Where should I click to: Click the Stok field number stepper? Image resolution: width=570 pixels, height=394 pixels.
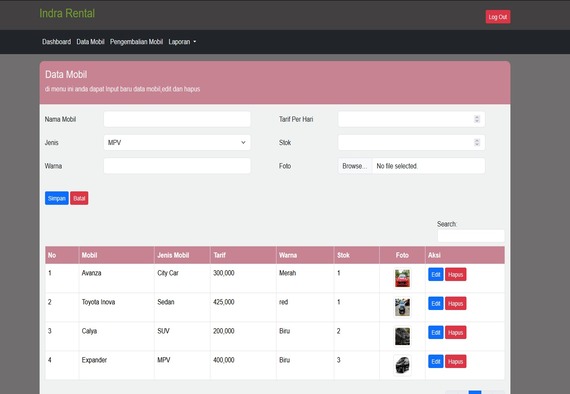click(477, 142)
